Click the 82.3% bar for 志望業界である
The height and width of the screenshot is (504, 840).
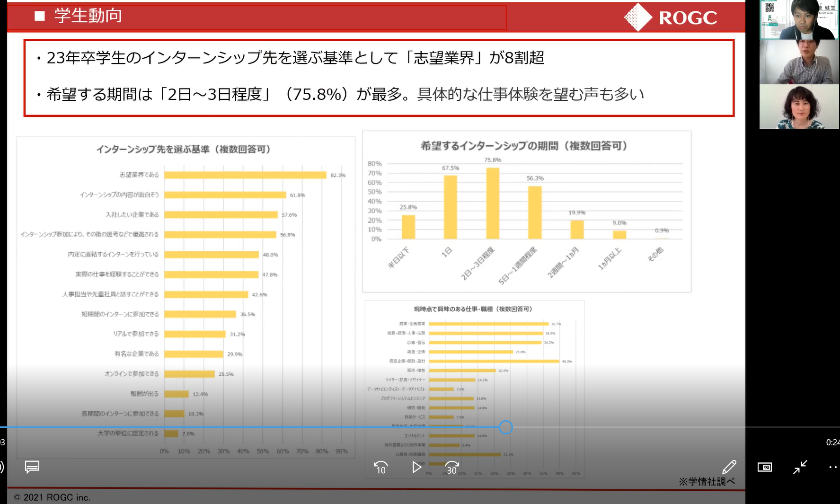(245, 175)
